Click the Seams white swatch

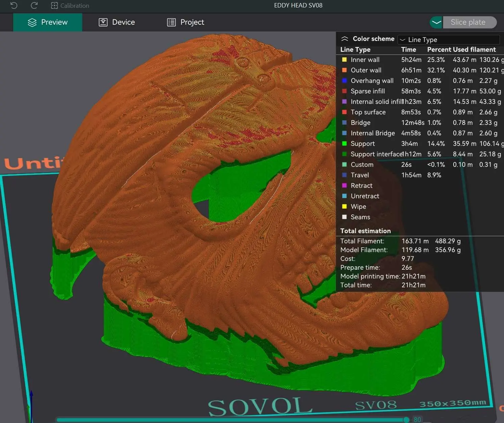344,217
